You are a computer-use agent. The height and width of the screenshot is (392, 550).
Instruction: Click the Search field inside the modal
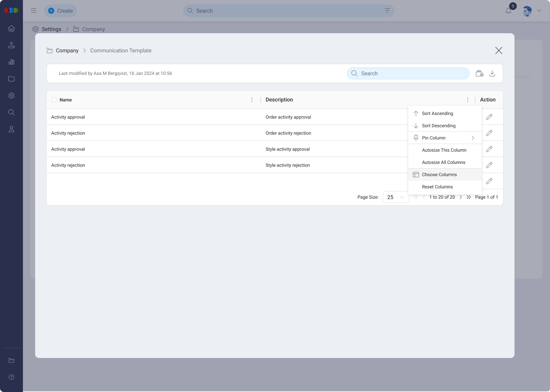click(x=408, y=73)
